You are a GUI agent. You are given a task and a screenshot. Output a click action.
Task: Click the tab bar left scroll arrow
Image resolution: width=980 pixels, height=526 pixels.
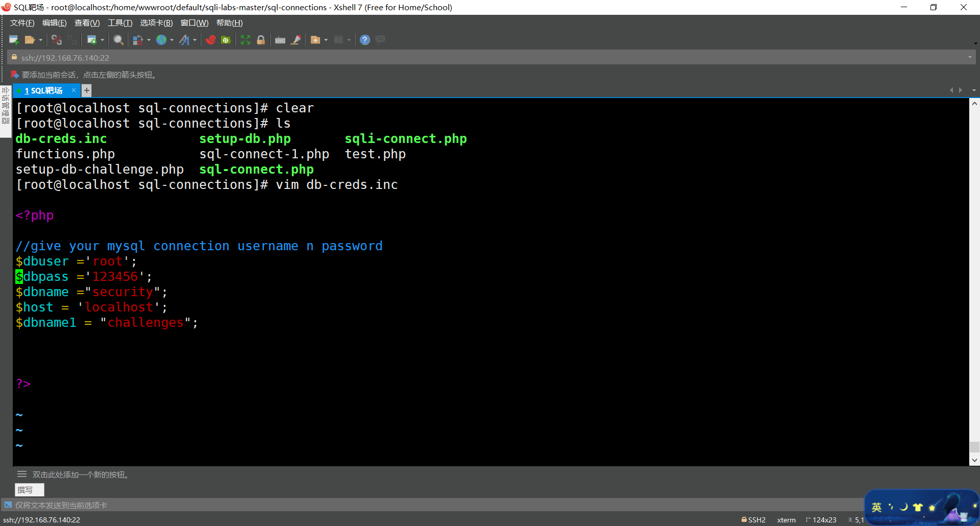coord(951,90)
